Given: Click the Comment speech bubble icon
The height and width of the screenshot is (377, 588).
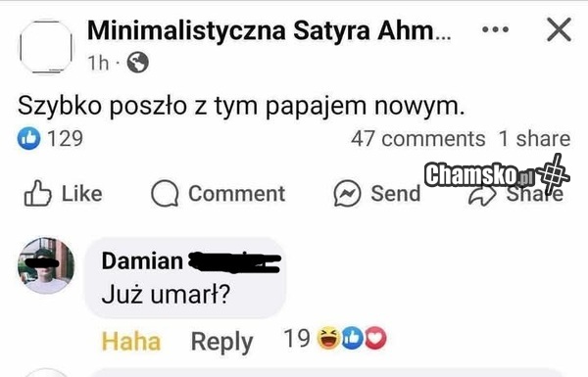Looking at the screenshot, I should click(165, 193).
